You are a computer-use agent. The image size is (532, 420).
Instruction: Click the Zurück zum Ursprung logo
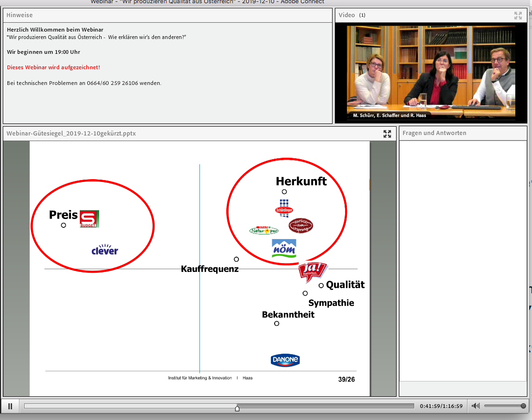click(301, 226)
